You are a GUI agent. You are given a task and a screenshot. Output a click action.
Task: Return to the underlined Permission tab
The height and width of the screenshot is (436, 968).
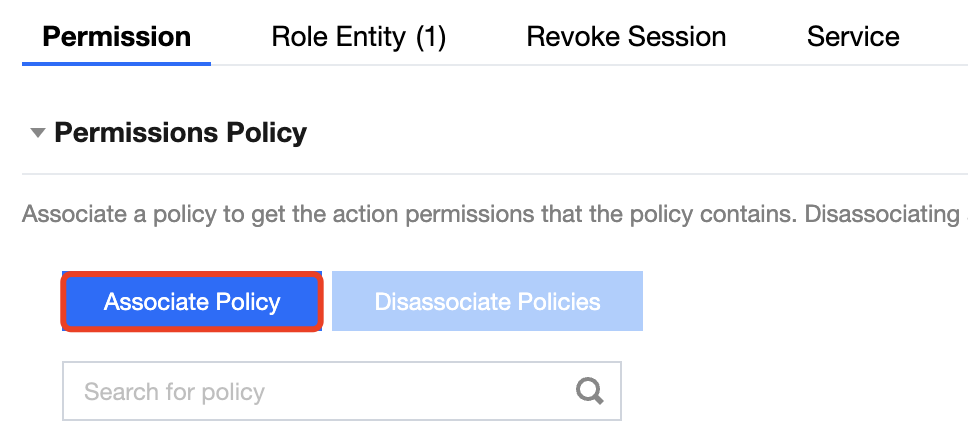(117, 37)
